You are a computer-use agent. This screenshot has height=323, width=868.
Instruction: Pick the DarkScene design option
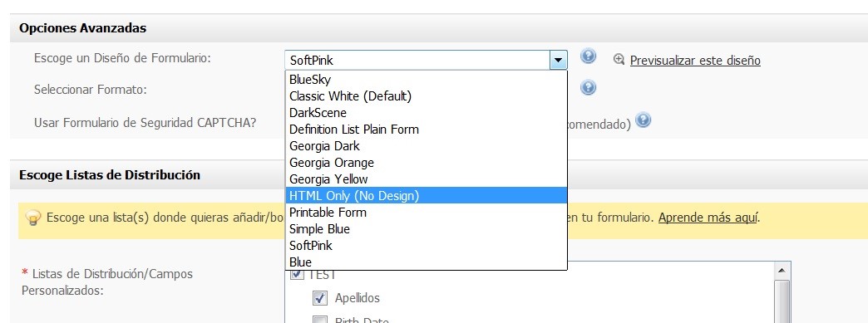427,112
